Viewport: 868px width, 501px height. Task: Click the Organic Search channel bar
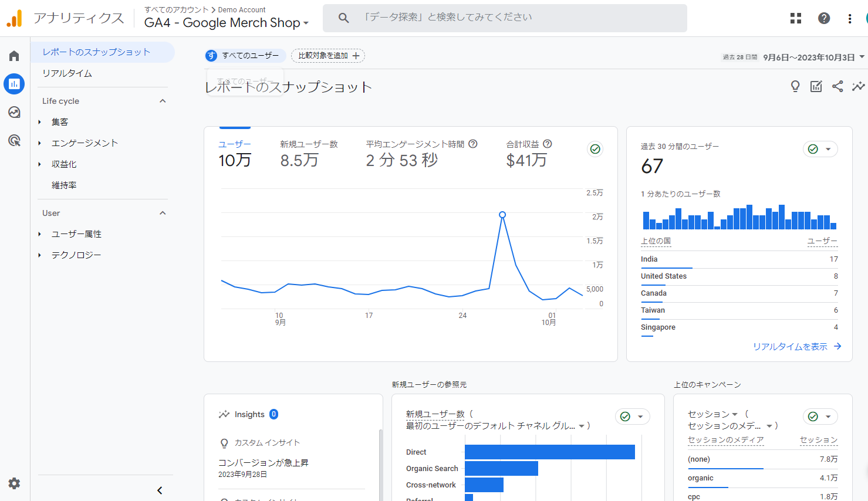pyautogui.click(x=501, y=469)
